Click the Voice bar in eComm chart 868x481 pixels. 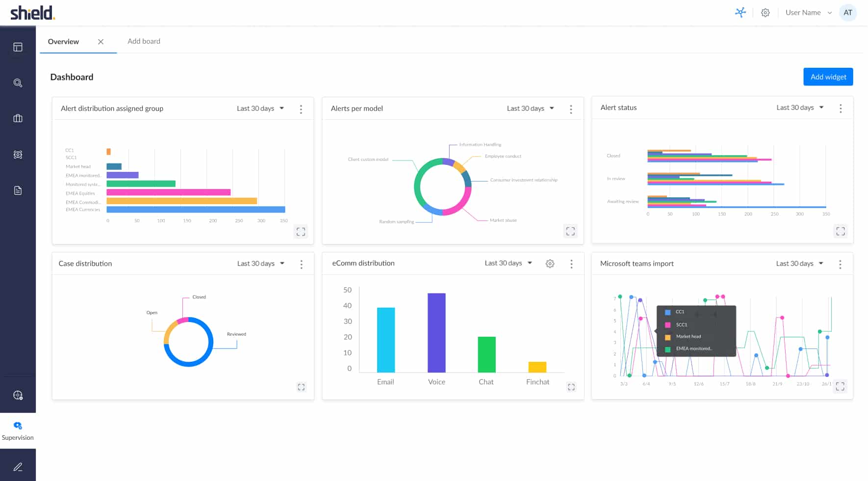[436, 333]
